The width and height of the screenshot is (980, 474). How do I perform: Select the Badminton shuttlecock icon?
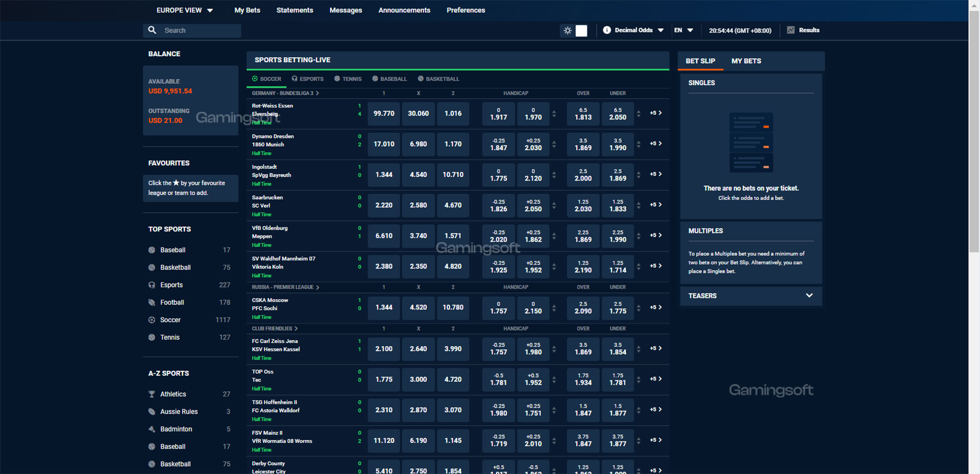point(152,429)
